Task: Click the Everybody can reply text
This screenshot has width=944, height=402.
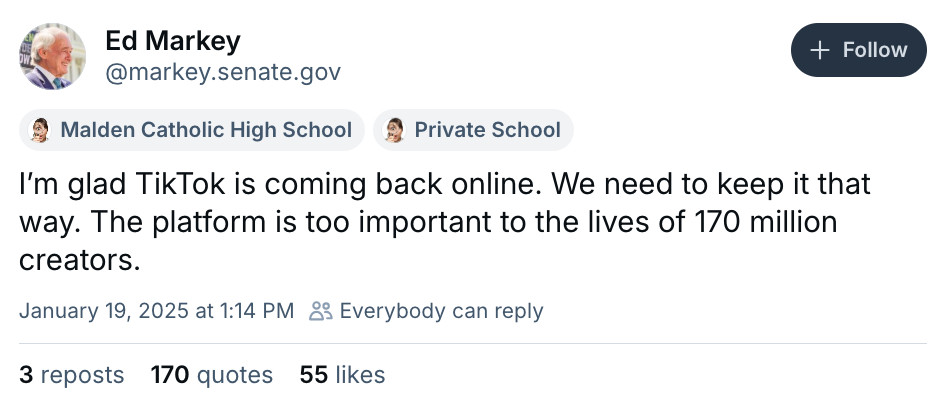Action: coord(441,311)
